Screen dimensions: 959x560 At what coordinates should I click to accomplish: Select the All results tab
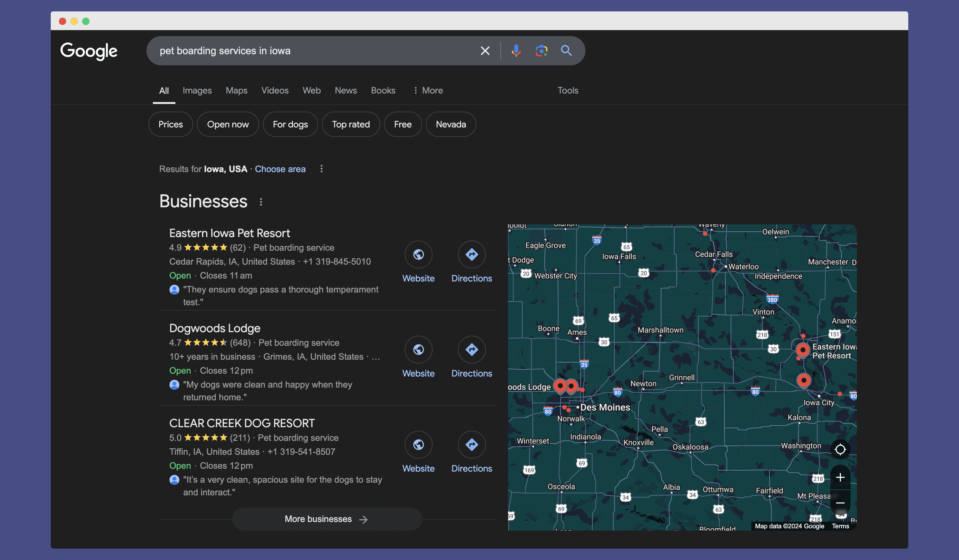point(164,91)
